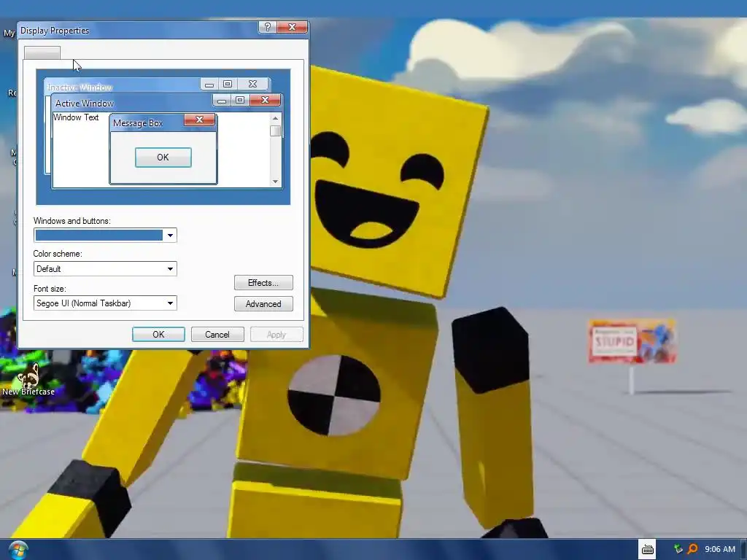
Task: Click OK inside the preview Message Box
Action: 163,157
